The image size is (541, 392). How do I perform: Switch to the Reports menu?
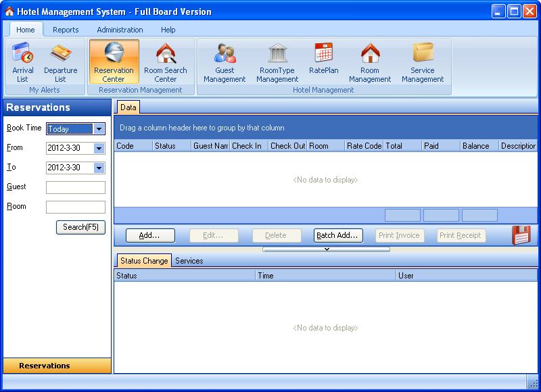point(66,30)
